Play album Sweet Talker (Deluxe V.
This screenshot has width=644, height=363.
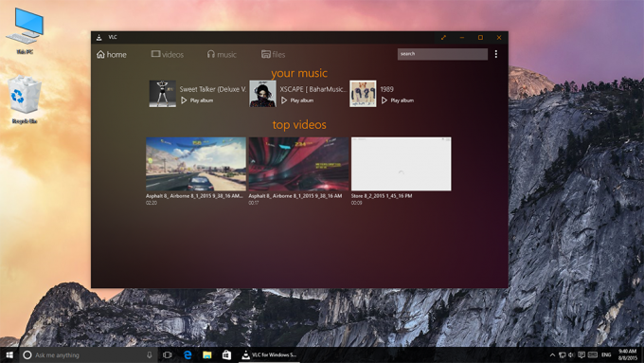click(x=197, y=100)
